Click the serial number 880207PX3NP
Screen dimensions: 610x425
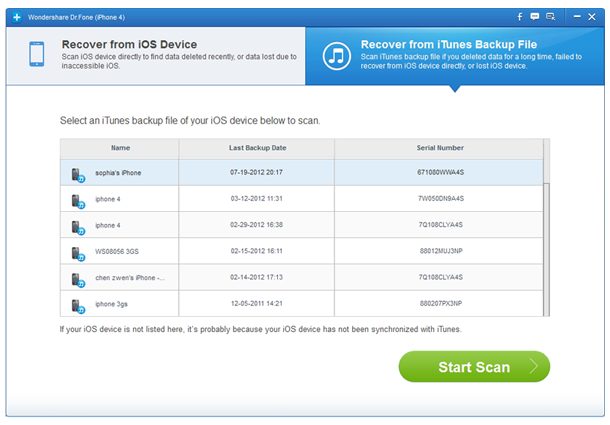point(441,303)
